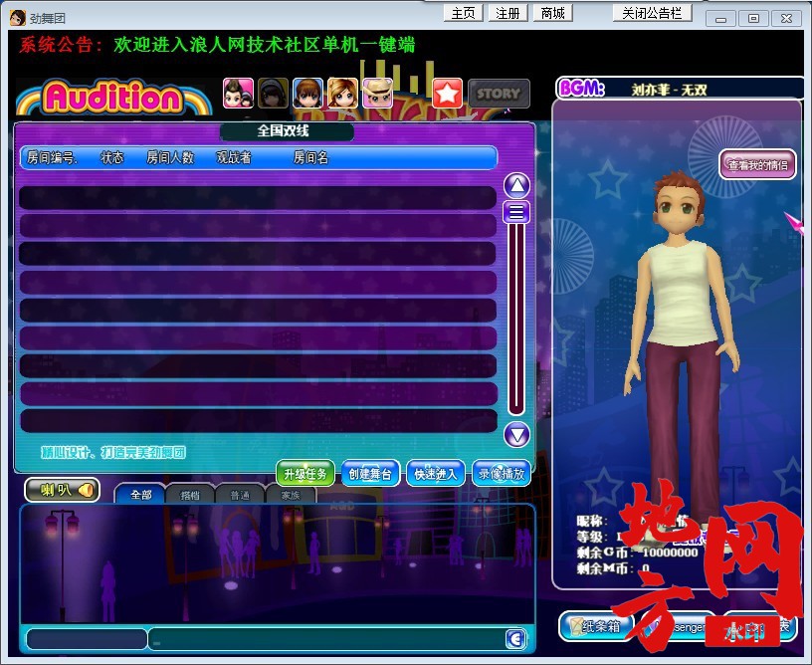Click the room list vertical scrollbar track
The height and width of the screenshot is (665, 812).
point(516,319)
